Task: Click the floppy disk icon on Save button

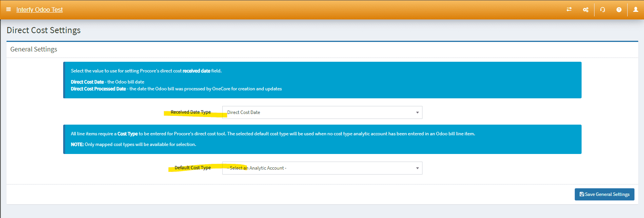Action: point(582,194)
